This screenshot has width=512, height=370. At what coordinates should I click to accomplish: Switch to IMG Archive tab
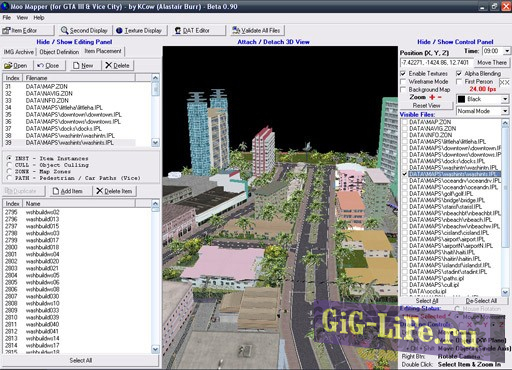point(19,52)
